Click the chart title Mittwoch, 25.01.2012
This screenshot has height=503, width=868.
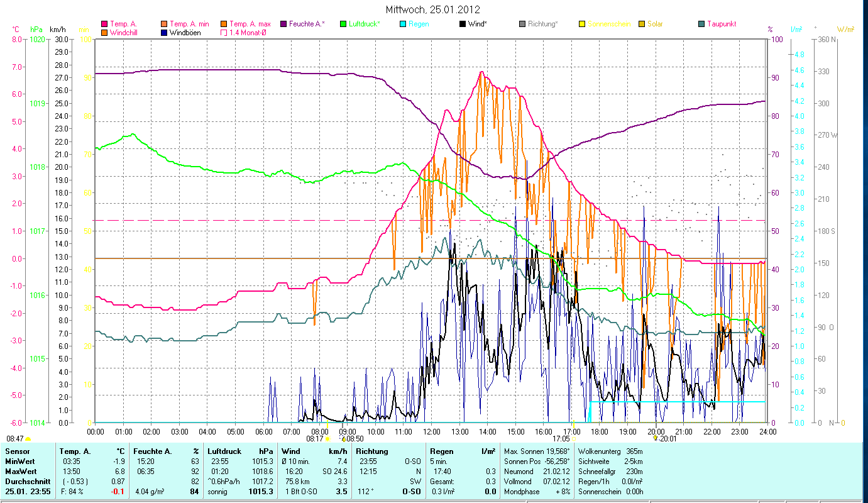pos(434,9)
